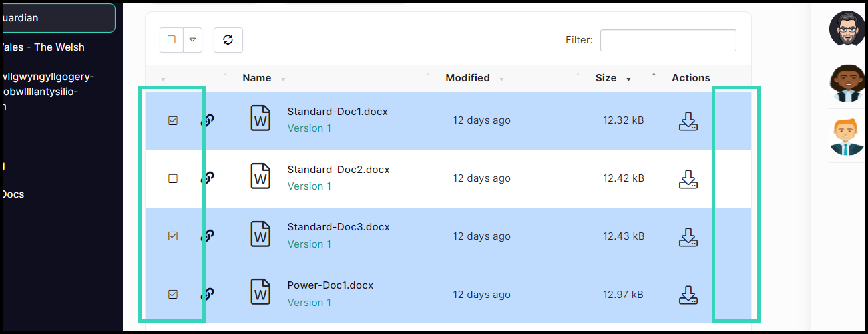Sort files by Modified column header
Viewport: 868px width, 334px height.
pyautogui.click(x=468, y=78)
